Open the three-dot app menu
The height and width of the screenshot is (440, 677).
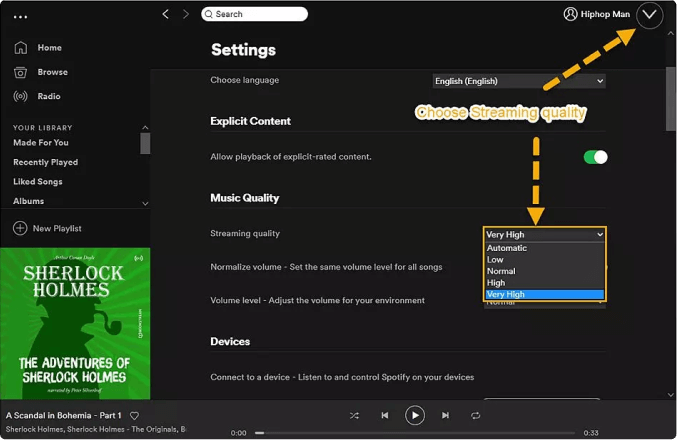tap(20, 17)
